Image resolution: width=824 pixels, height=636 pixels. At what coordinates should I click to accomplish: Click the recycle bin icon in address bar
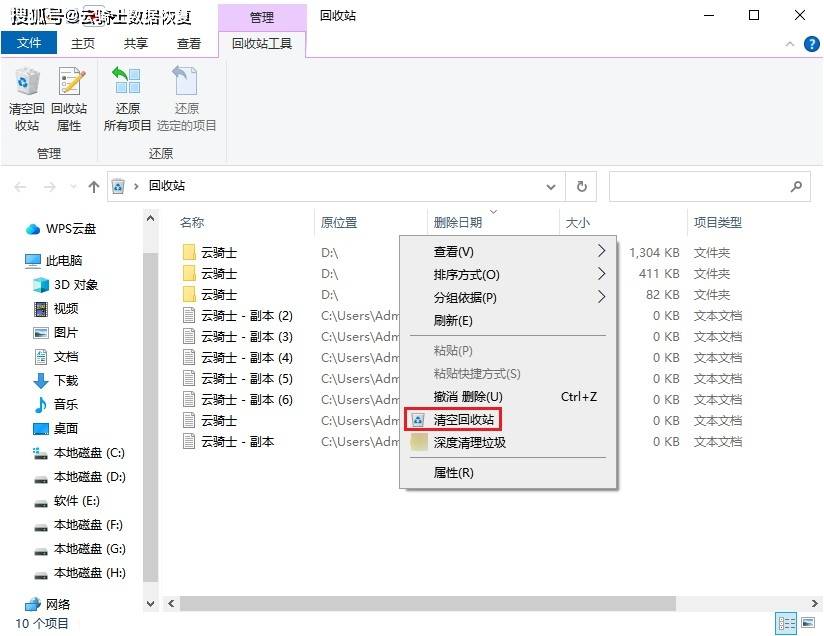[x=118, y=186]
